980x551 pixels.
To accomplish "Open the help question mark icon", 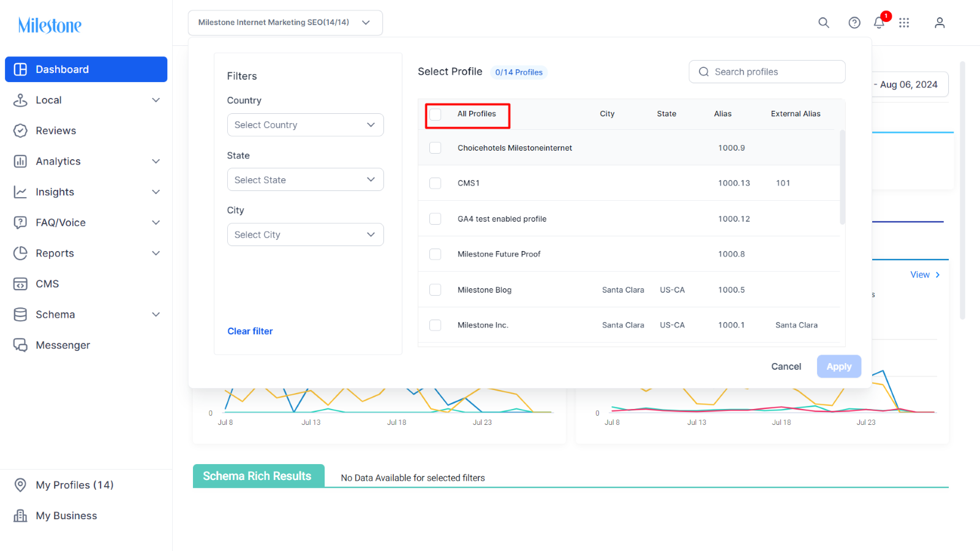I will point(854,23).
